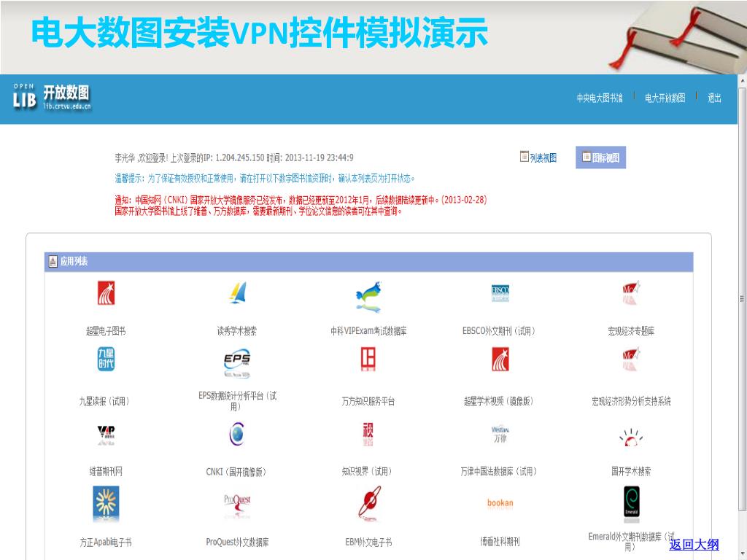The height and width of the screenshot is (560, 747).
Task: Click 返回大纲 link
Action: tap(694, 544)
